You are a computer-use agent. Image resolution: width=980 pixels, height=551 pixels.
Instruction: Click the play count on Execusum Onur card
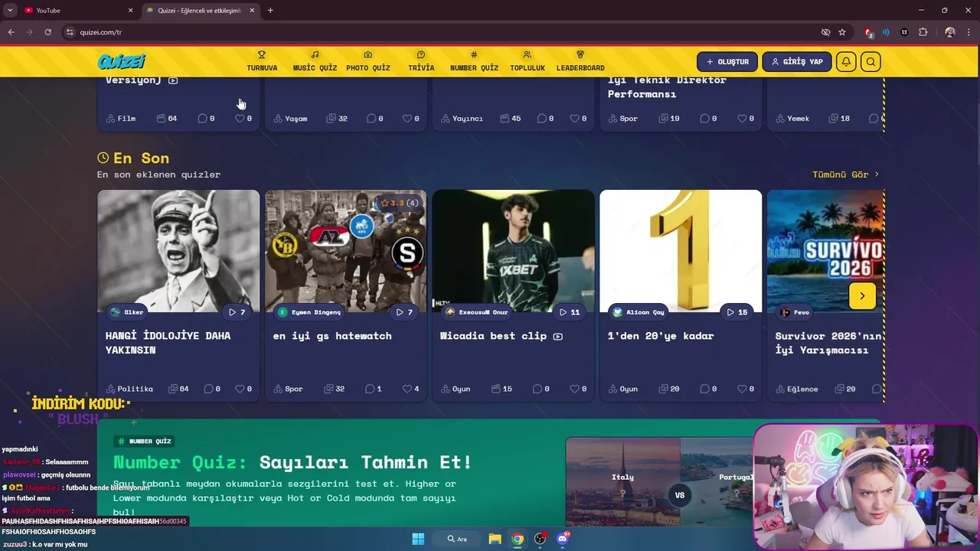click(570, 312)
